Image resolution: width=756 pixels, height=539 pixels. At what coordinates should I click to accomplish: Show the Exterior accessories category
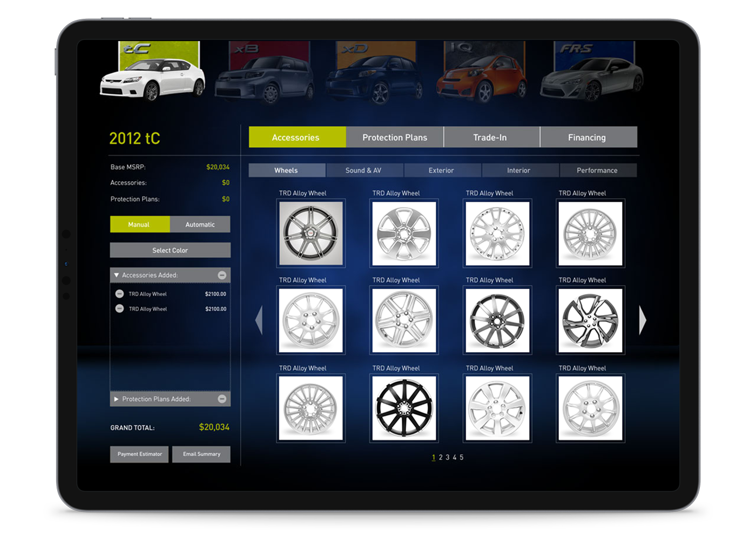click(x=442, y=170)
